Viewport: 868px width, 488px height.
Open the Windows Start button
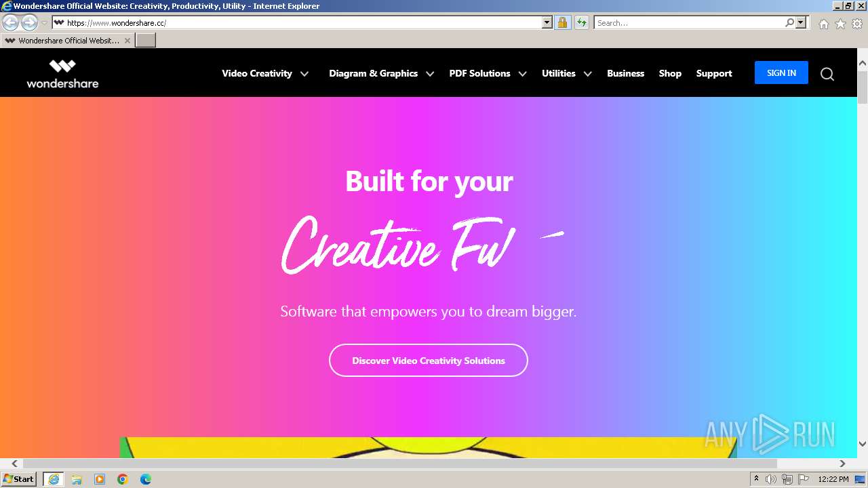pyautogui.click(x=19, y=479)
